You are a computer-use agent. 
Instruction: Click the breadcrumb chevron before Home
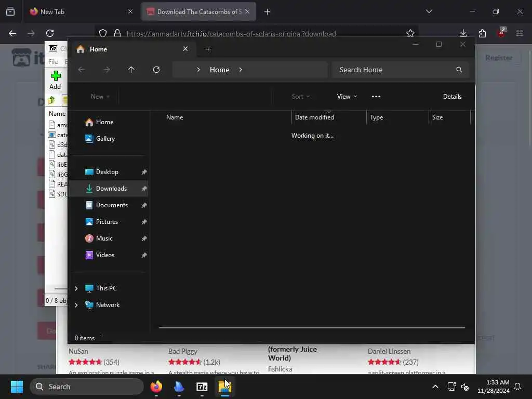(198, 70)
